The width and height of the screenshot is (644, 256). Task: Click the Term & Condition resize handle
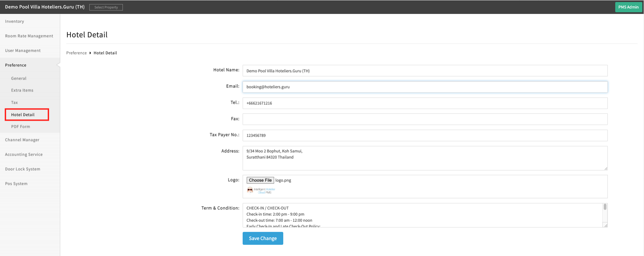[605, 225]
